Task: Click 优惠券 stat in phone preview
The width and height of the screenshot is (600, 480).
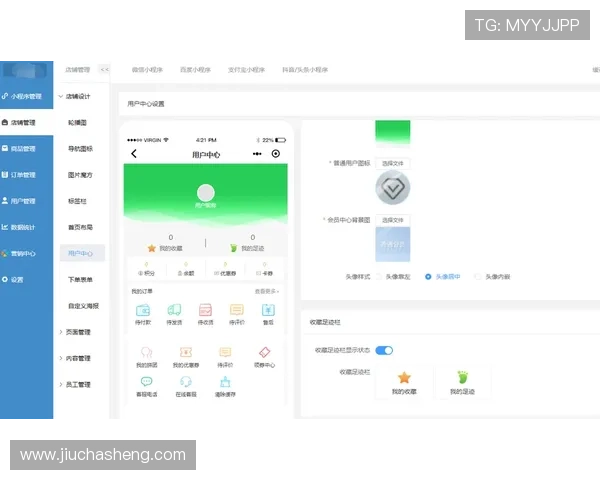Action: pos(225,269)
